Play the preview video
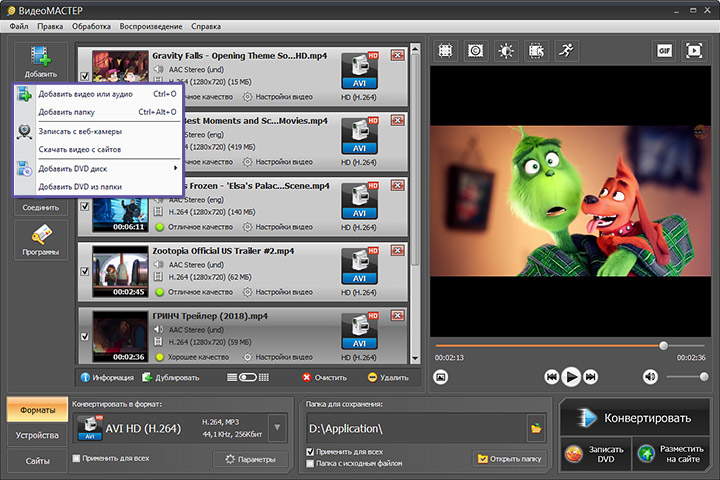 click(x=571, y=377)
